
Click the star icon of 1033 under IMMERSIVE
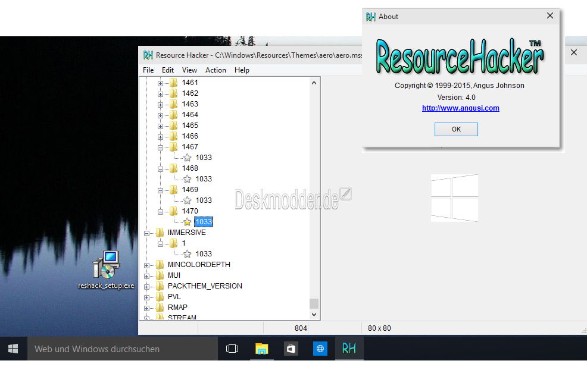[x=187, y=254]
